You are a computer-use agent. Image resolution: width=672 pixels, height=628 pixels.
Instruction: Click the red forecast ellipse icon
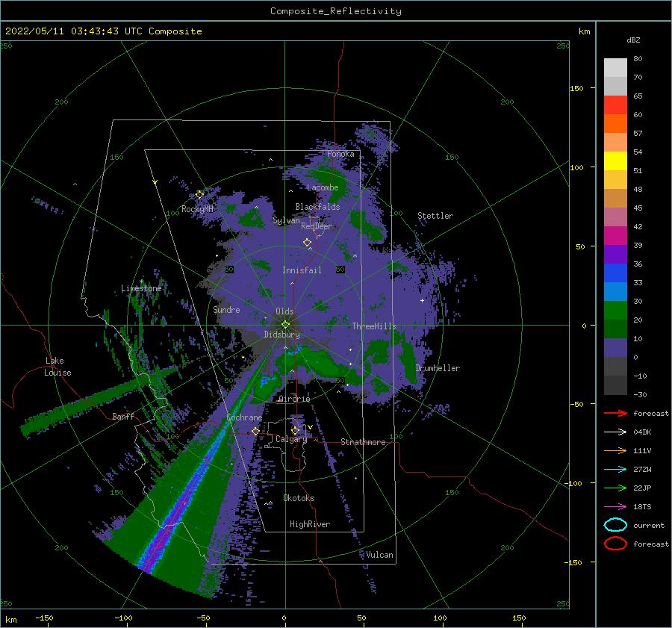click(615, 544)
